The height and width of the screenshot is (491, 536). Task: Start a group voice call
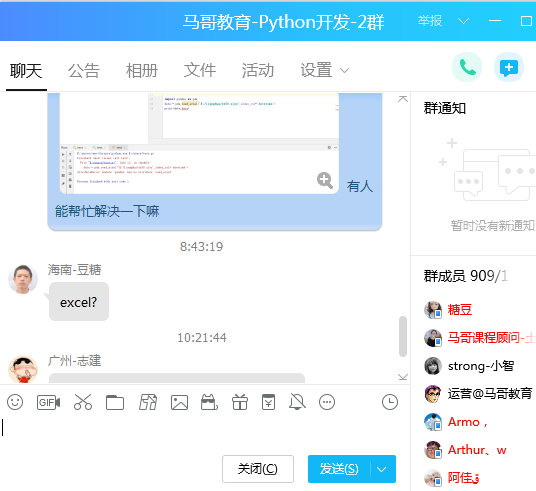467,67
